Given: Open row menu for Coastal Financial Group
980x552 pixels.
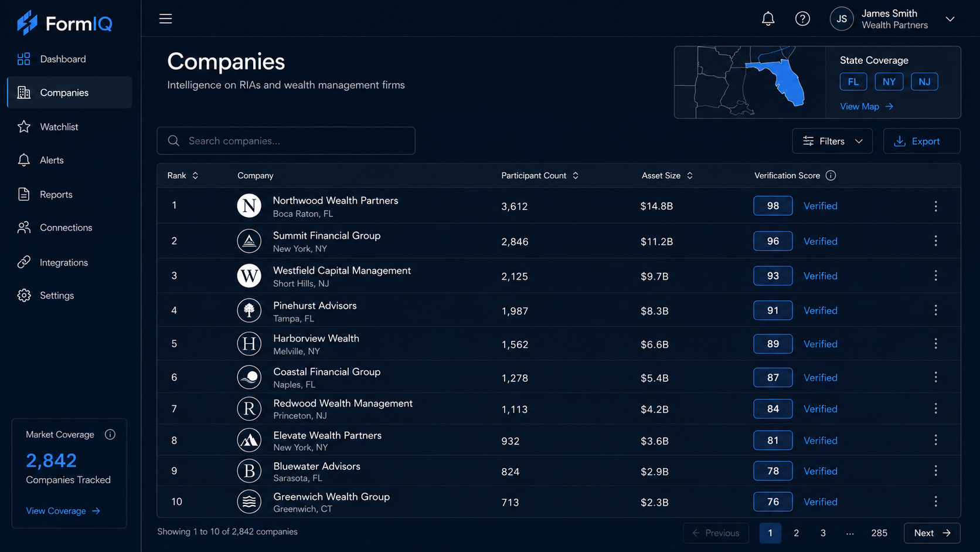Looking at the screenshot, I should point(935,377).
